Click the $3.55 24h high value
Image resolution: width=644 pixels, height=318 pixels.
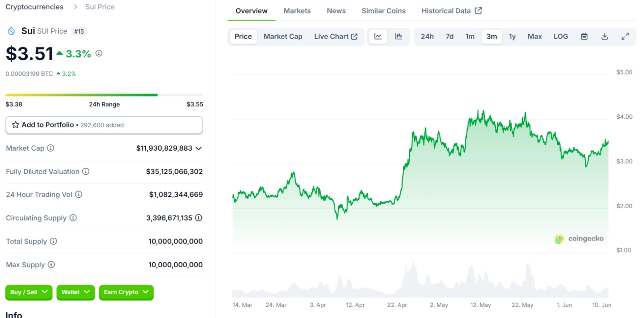tap(195, 105)
